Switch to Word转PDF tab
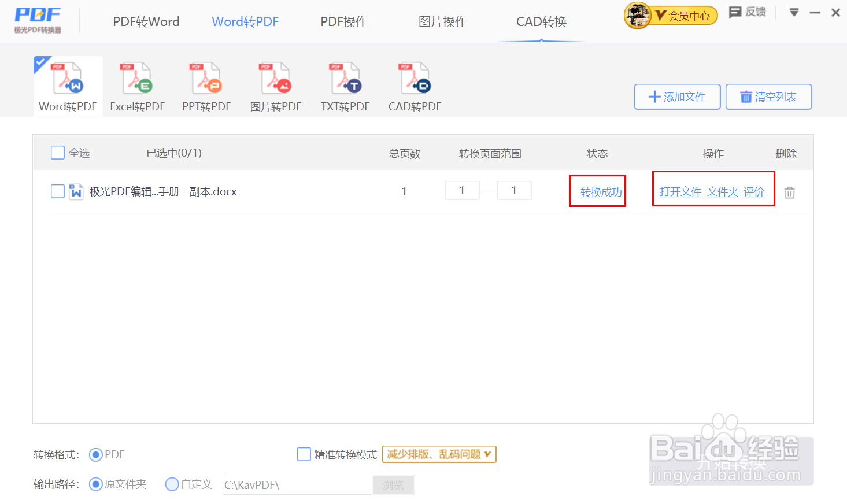The width and height of the screenshot is (847, 504). pos(245,22)
